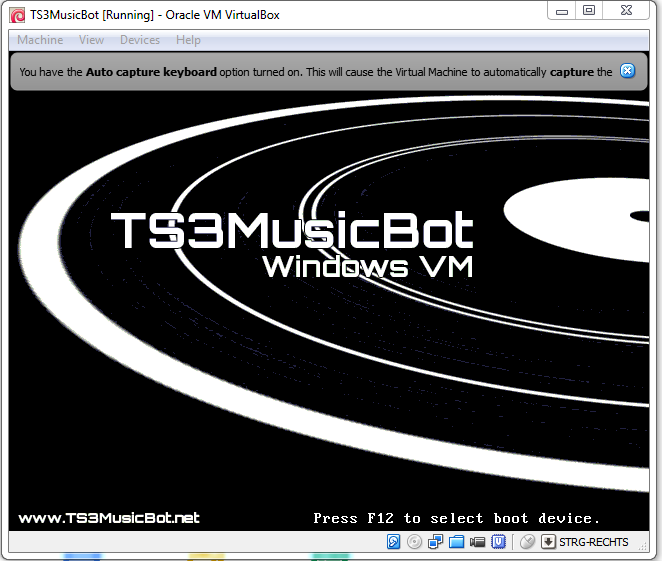
Task: Click the VirtualBox title bar app icon
Action: pos(17,15)
